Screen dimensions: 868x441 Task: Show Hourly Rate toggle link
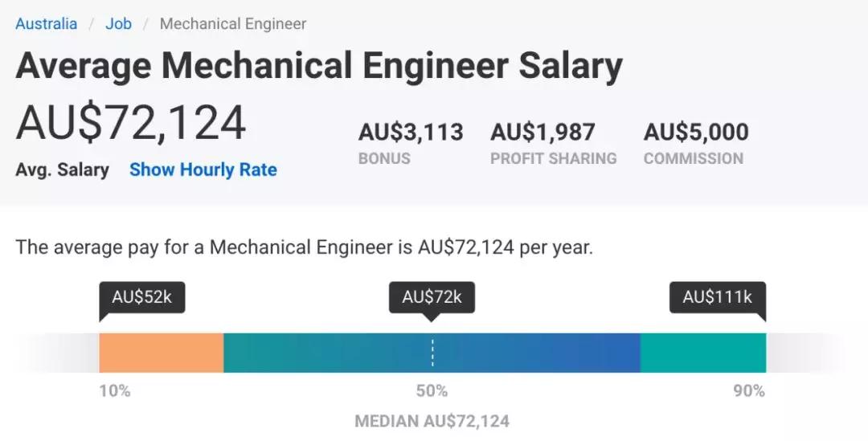coord(203,169)
